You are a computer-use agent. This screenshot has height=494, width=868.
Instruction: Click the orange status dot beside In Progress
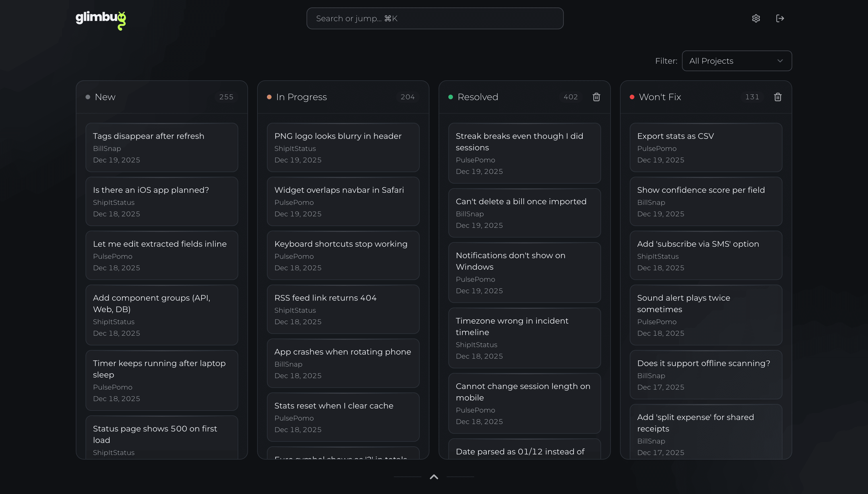(269, 97)
